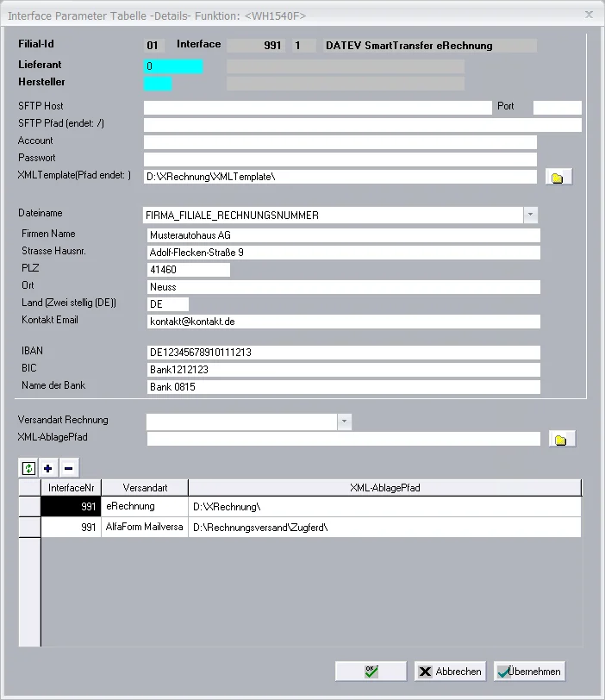The height and width of the screenshot is (700, 605).
Task: Click the Account input field
Action: click(340, 142)
